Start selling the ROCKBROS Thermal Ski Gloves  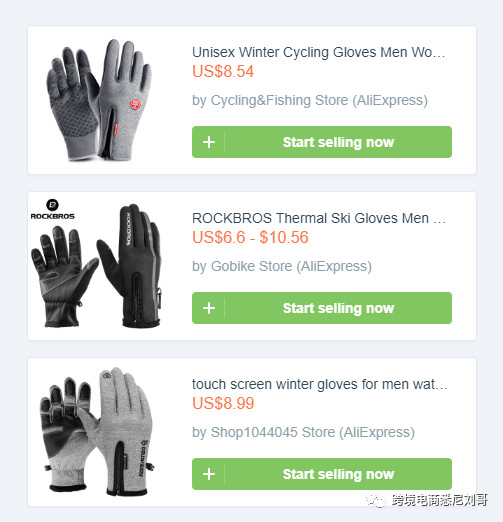[x=322, y=308]
